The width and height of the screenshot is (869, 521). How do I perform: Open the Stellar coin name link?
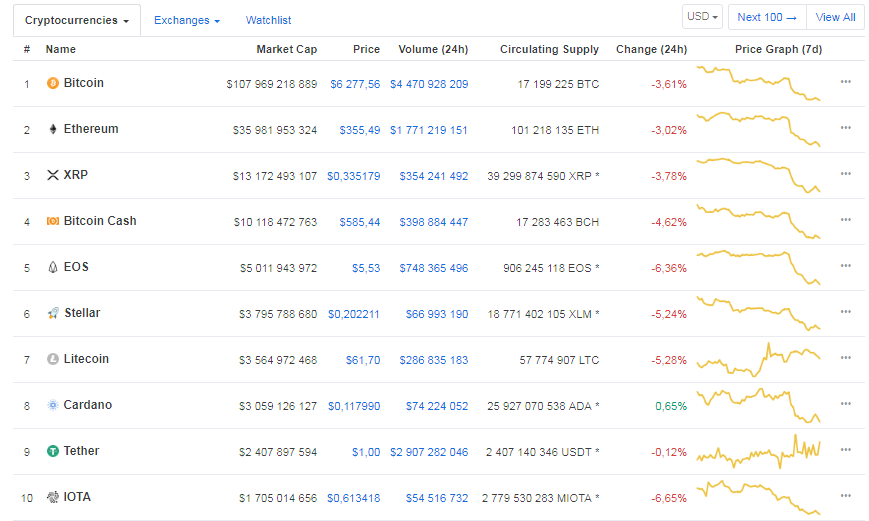(82, 313)
